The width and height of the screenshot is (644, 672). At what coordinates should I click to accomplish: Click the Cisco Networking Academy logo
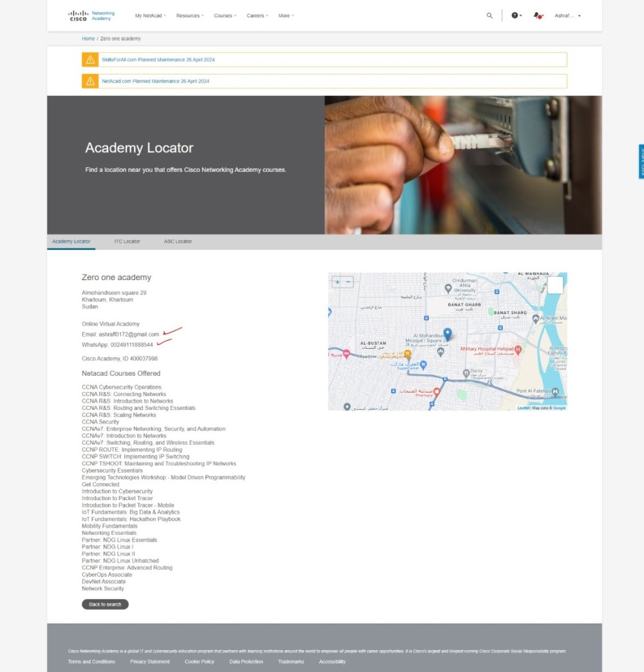(91, 15)
